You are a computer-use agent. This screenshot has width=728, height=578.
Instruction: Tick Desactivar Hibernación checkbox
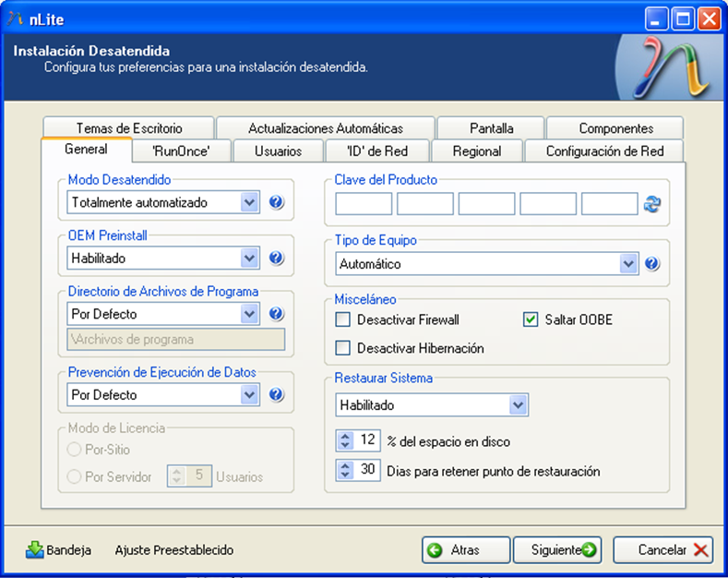342,348
